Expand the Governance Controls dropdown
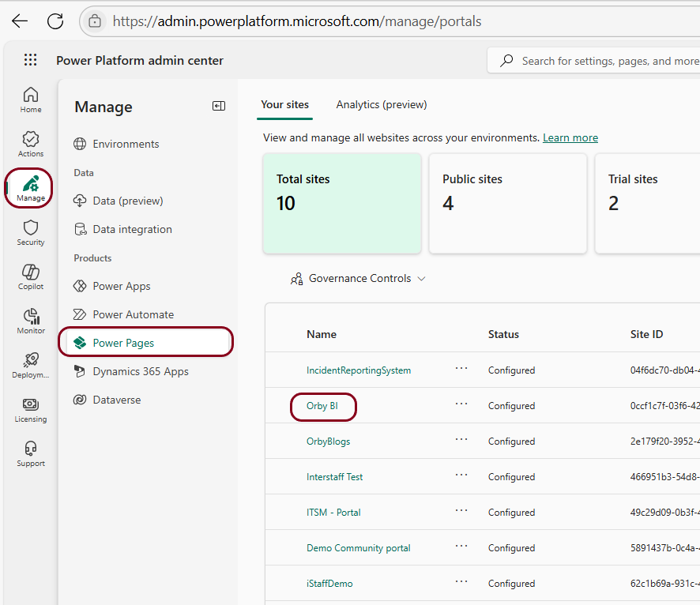 tap(358, 278)
